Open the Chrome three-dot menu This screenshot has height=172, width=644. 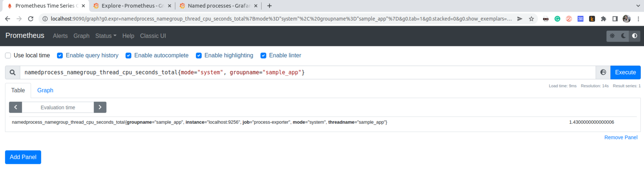point(638,19)
